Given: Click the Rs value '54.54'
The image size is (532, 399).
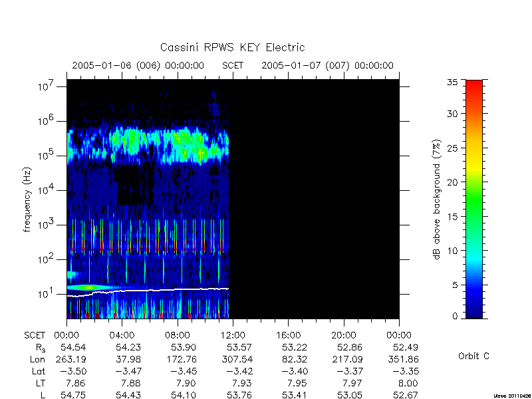Looking at the screenshot, I should tap(73, 347).
